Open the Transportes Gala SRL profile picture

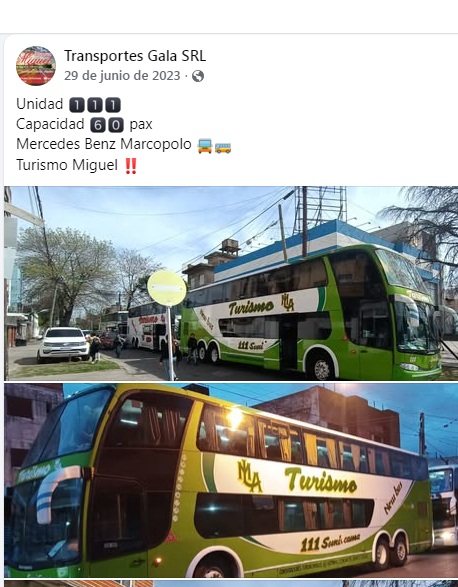[x=36, y=66]
